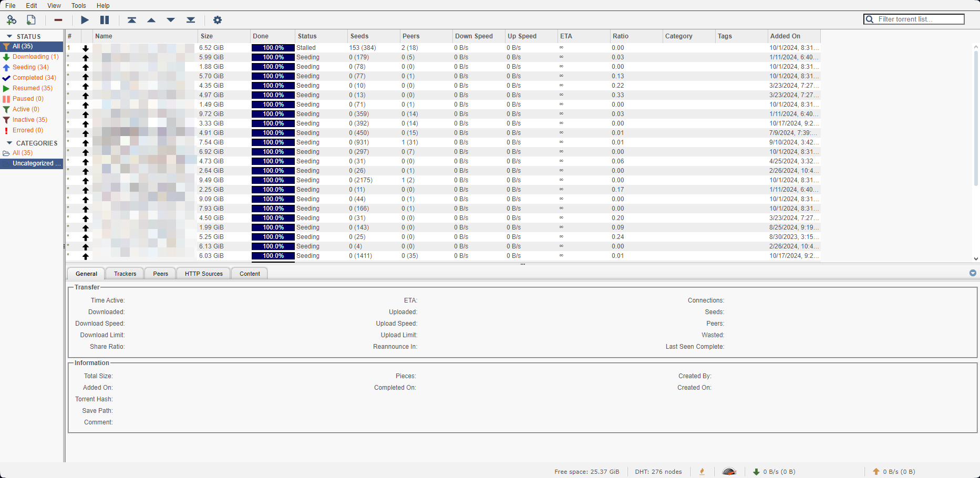Select the Uncategorized category
Screen dimensions: 980x478
33,163
